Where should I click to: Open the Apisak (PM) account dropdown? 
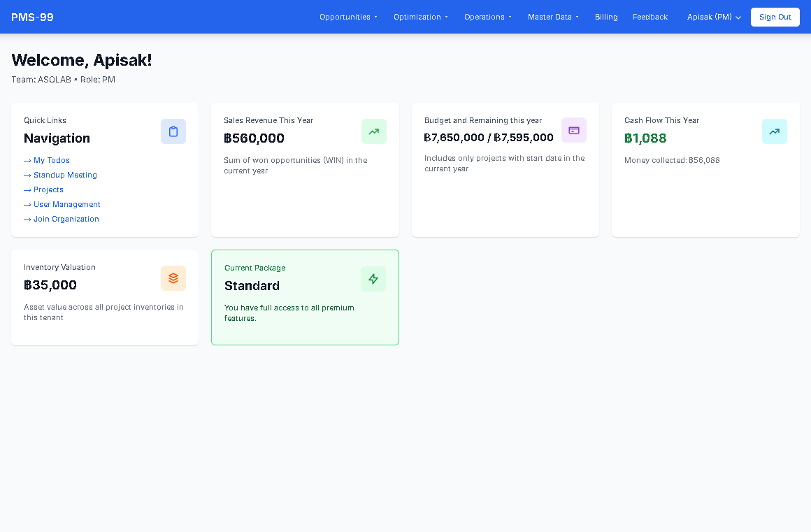(713, 17)
